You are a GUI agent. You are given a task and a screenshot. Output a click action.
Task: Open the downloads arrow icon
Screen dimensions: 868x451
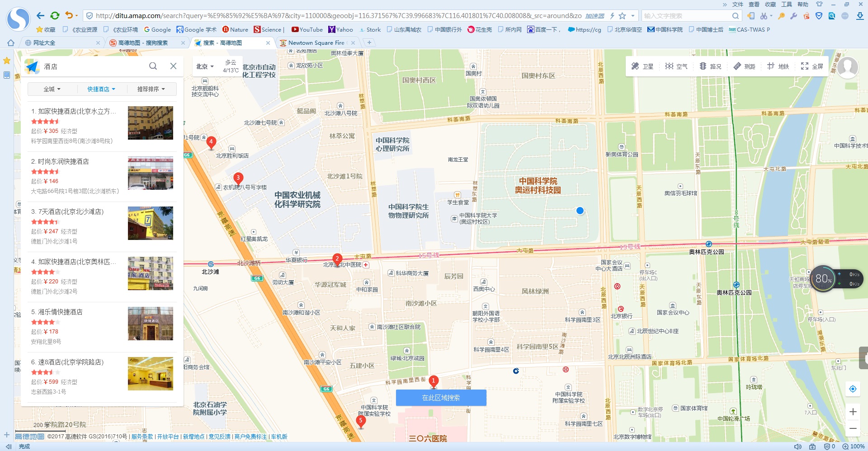[x=860, y=16]
